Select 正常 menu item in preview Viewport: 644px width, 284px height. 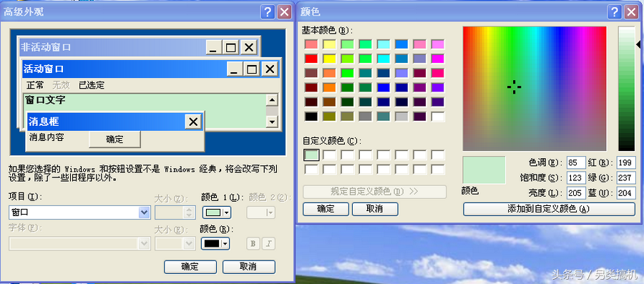click(35, 85)
